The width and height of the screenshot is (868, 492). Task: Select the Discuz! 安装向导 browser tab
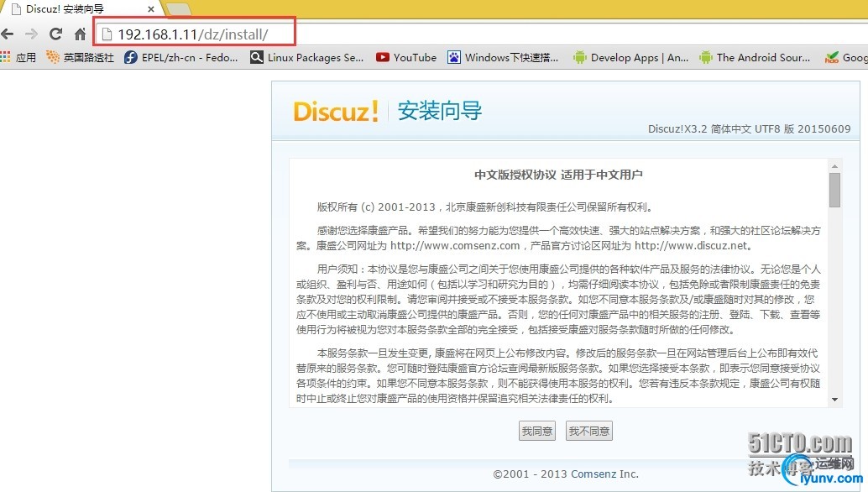pyautogui.click(x=81, y=9)
